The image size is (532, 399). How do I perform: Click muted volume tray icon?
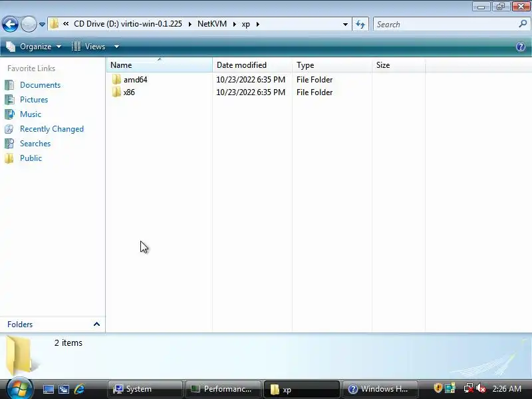pyautogui.click(x=481, y=388)
